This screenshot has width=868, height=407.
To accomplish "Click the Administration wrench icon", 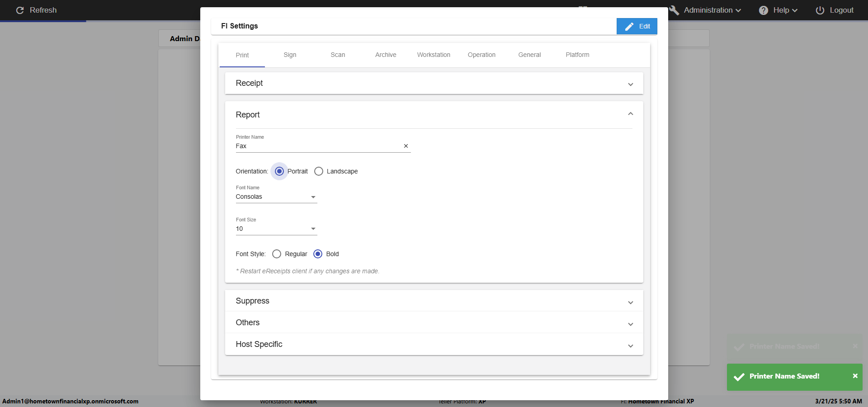I will (675, 10).
